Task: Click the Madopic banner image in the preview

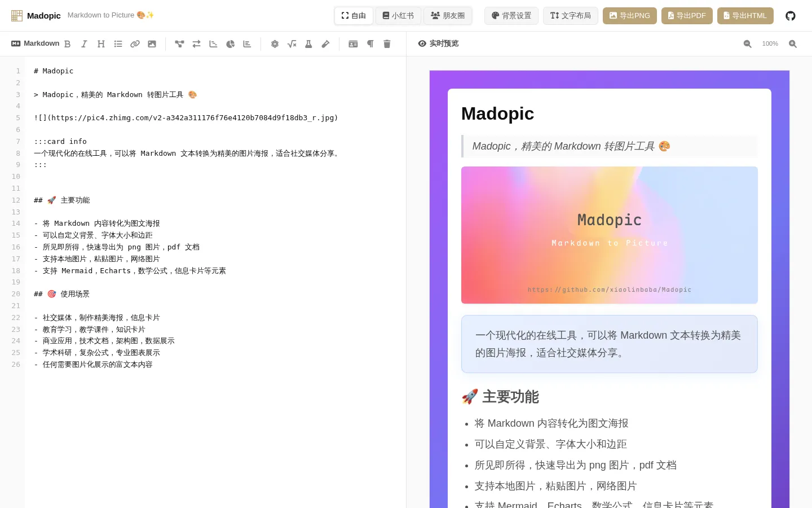Action: click(610, 235)
